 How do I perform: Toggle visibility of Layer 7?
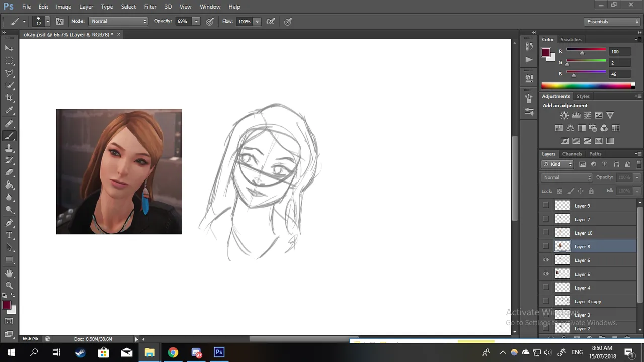tap(546, 219)
